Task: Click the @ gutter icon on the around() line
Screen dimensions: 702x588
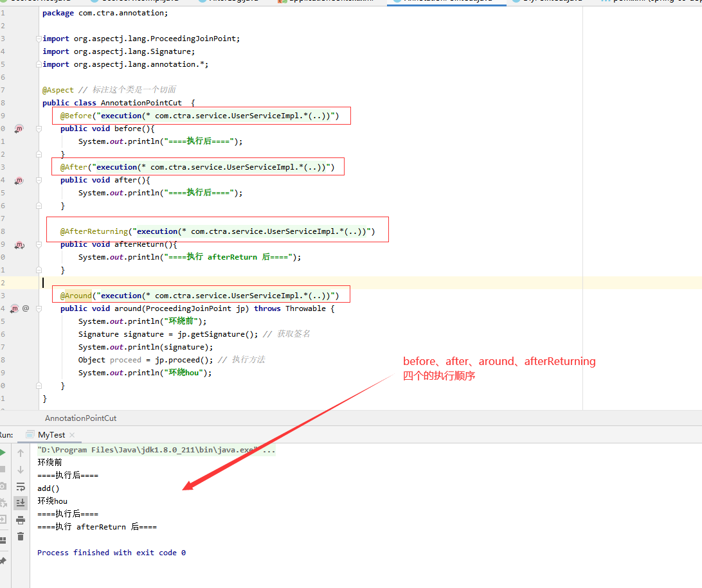Action: pos(26,308)
